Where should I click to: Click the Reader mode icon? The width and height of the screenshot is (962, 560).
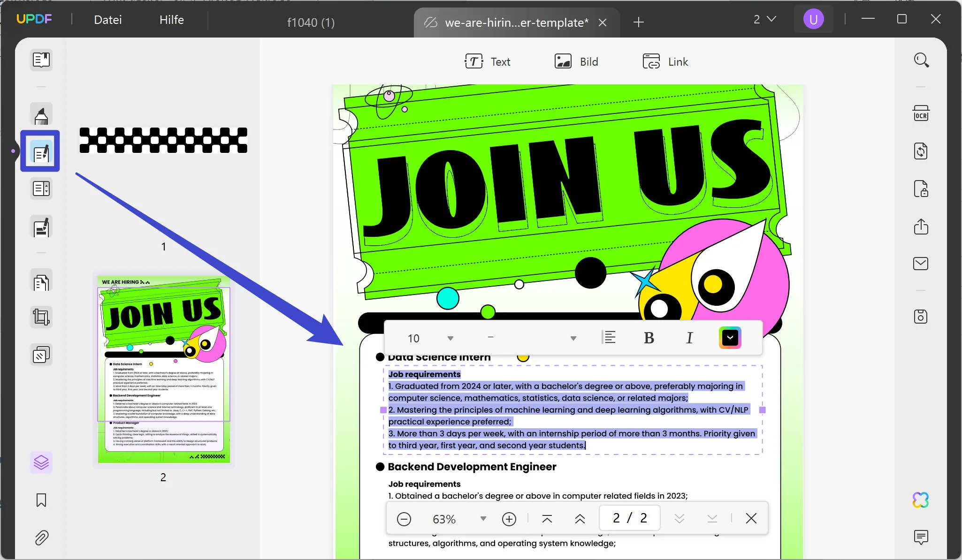tap(41, 60)
